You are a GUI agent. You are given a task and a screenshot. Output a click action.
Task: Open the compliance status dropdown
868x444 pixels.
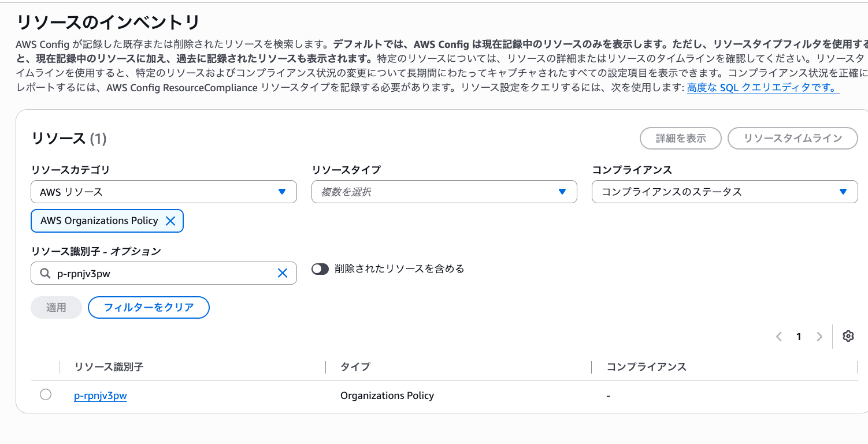click(x=725, y=192)
